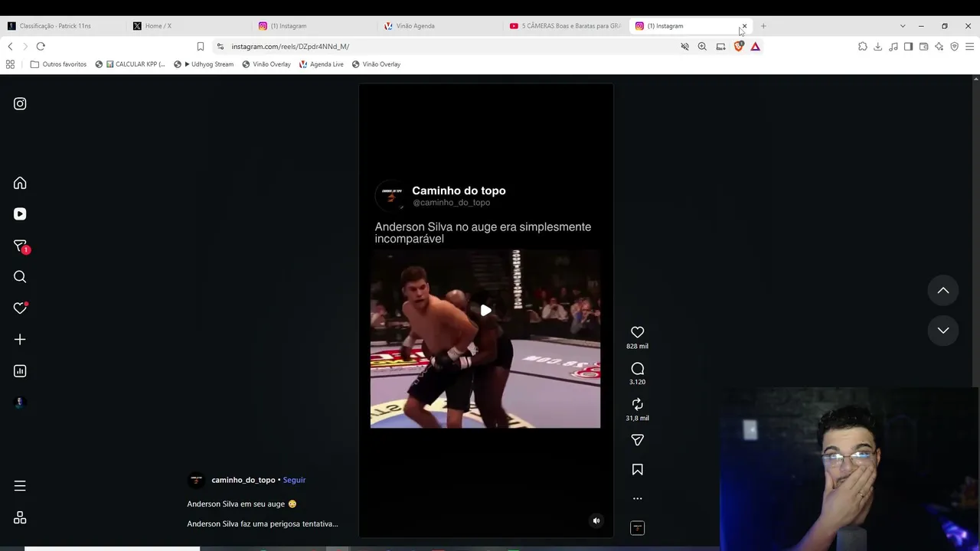Open Instagram search

point(20,277)
